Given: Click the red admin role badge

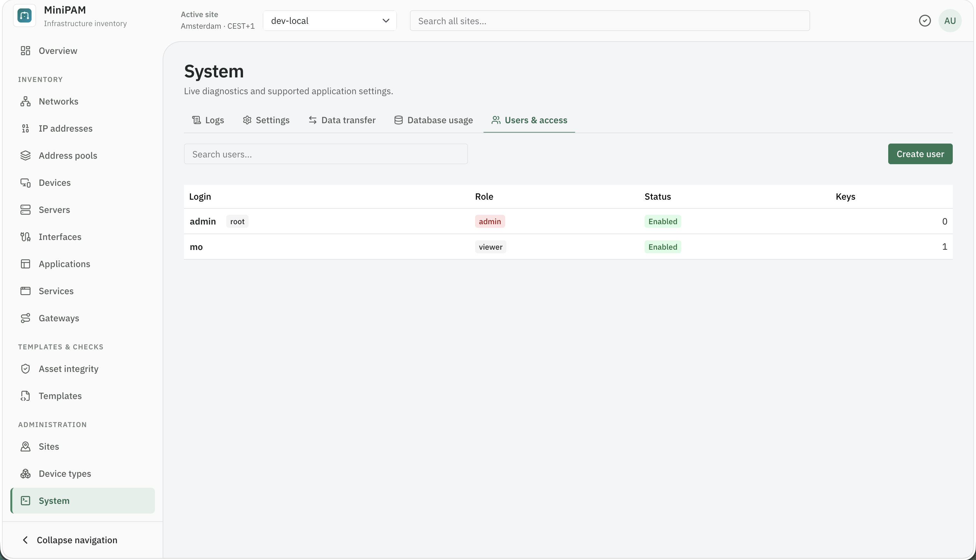Looking at the screenshot, I should click(490, 222).
